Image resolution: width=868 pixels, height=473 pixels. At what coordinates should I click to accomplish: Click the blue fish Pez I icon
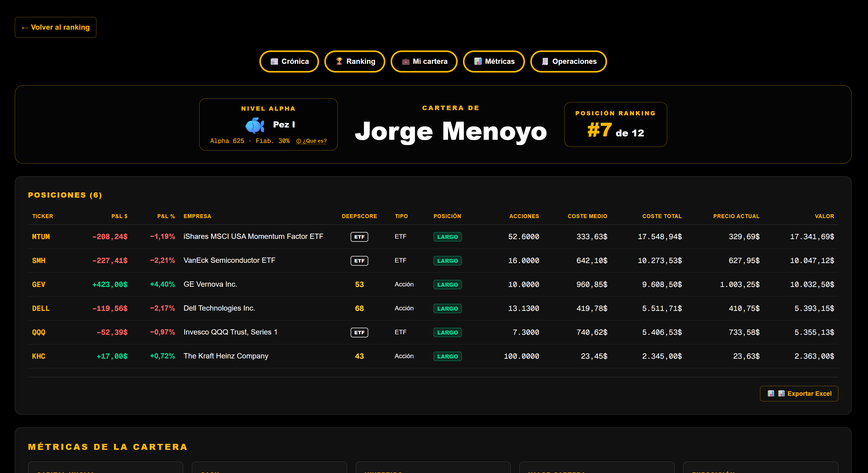tap(255, 125)
